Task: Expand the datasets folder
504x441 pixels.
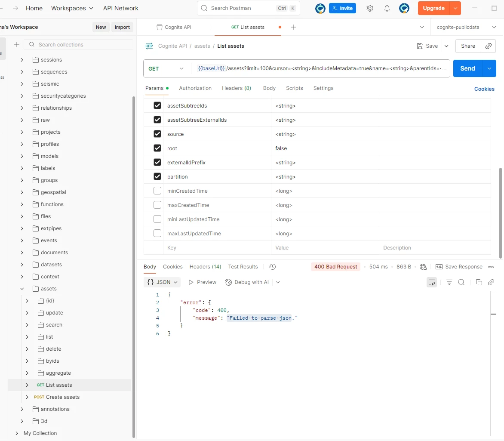Action: [x=22, y=265]
